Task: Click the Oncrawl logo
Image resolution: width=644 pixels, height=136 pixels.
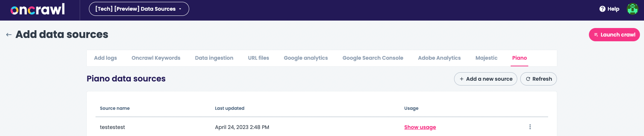Action: click(38, 9)
